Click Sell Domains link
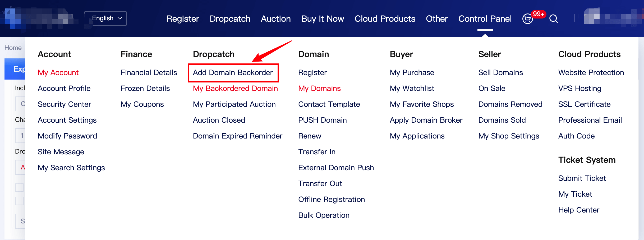The image size is (644, 240). coord(500,72)
